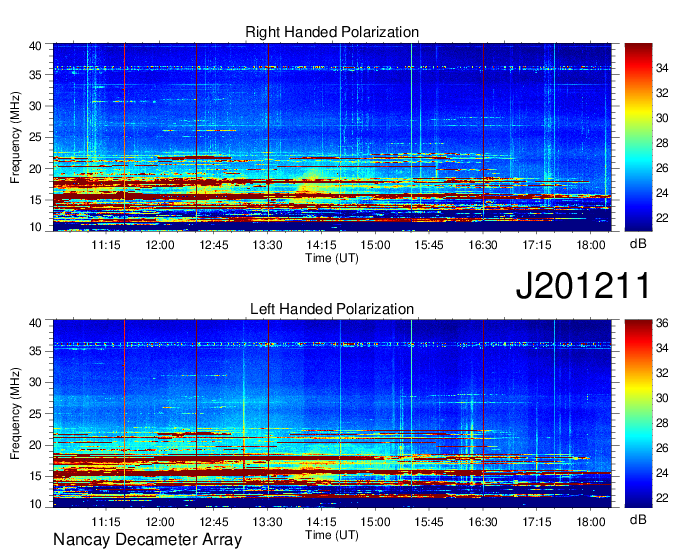This screenshot has width=680, height=552.
Task: Click the Right Handed Polarization title
Action: click(332, 32)
